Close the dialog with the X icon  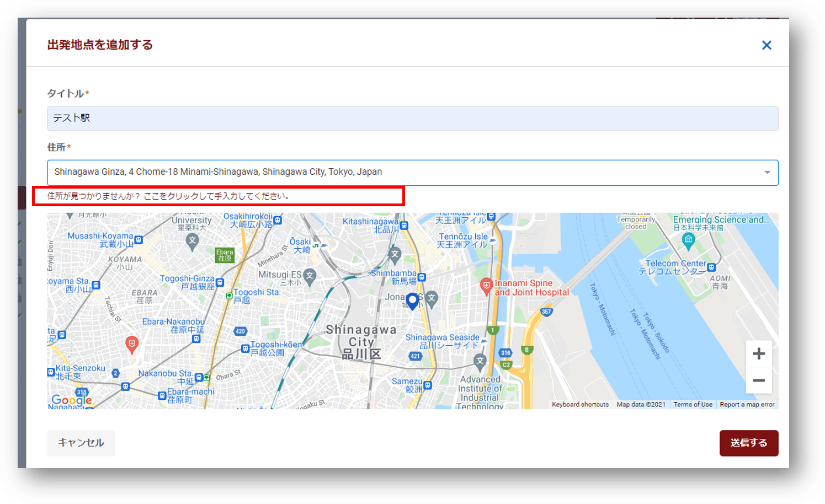click(x=767, y=45)
